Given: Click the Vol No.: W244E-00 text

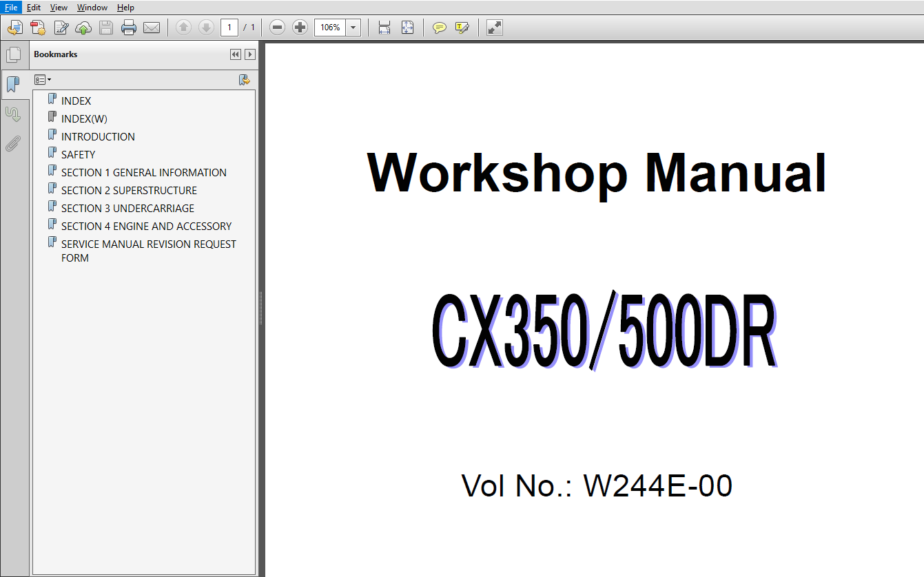Looking at the screenshot, I should 597,485.
